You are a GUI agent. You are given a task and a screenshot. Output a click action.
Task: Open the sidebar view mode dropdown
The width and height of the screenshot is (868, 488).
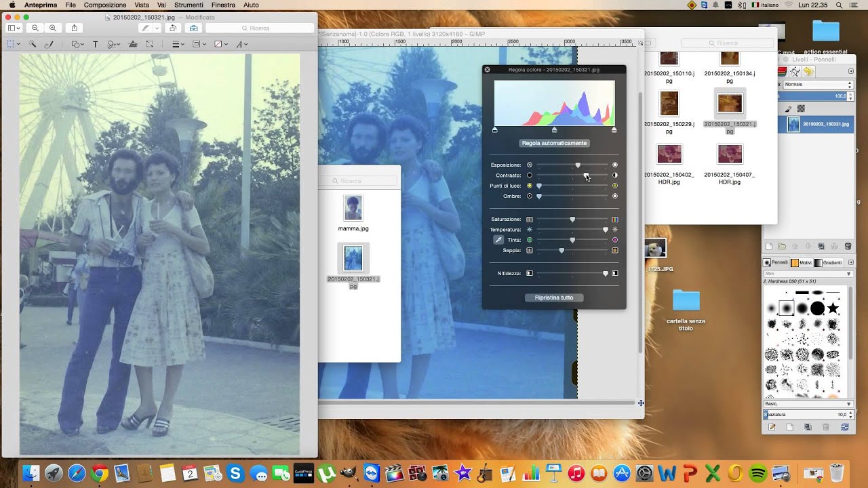(x=14, y=28)
